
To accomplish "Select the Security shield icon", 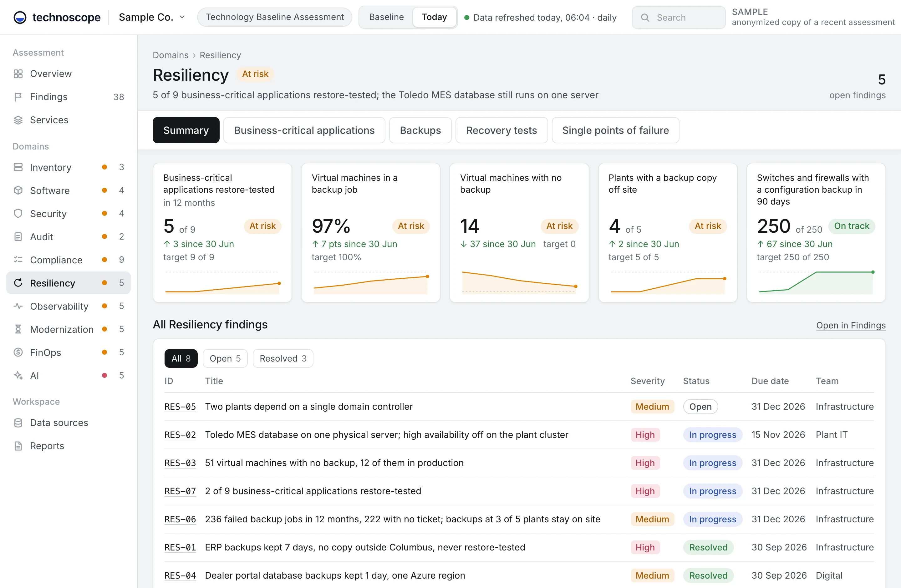I will (18, 213).
